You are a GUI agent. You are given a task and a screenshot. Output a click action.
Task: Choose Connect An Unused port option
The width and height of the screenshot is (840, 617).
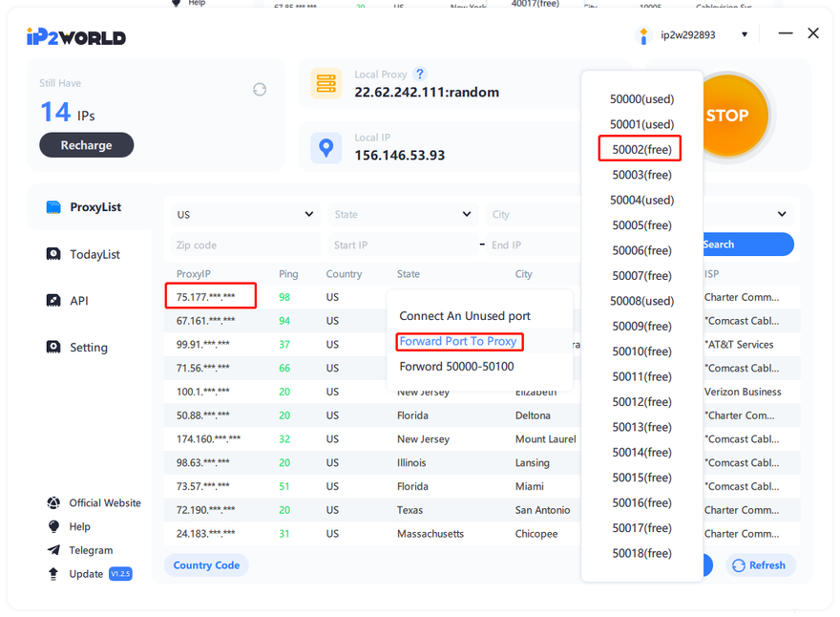click(464, 316)
